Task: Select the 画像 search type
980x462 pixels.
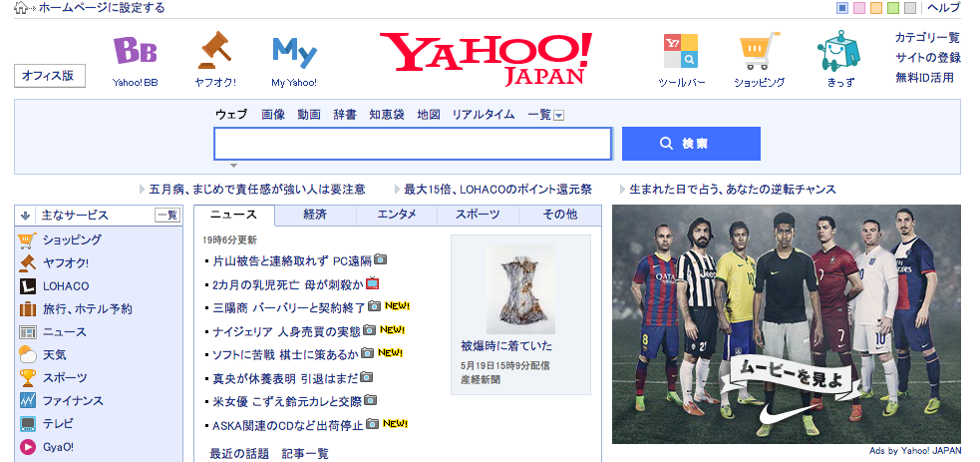Action: point(273,115)
